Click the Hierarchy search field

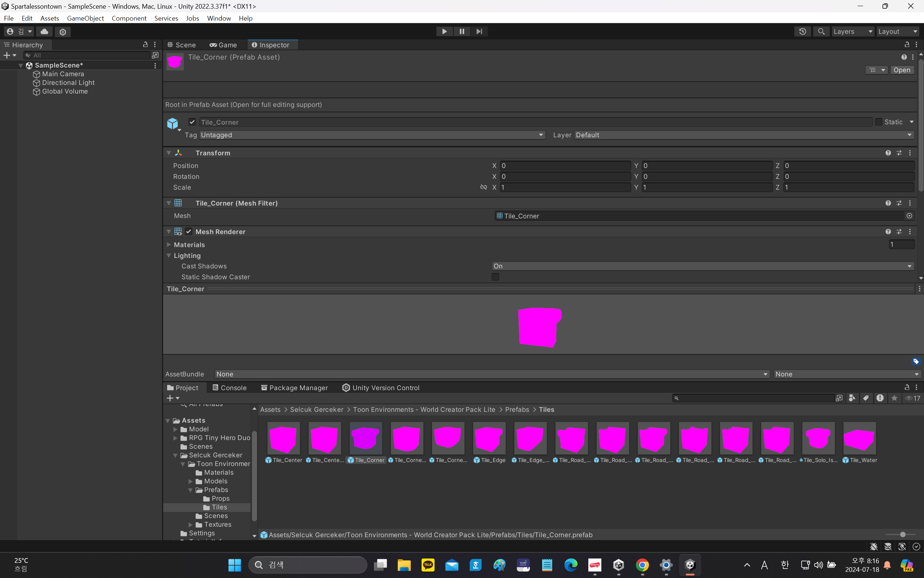pyautogui.click(x=87, y=55)
